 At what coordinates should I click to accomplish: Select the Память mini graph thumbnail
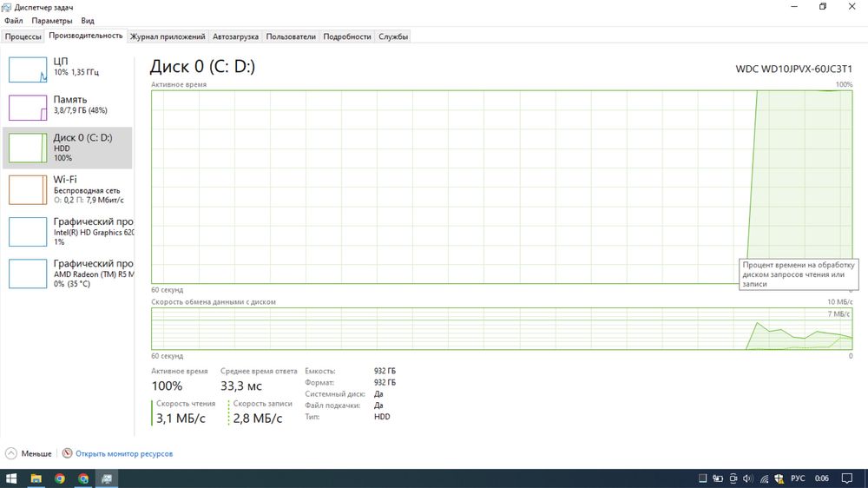tap(28, 108)
